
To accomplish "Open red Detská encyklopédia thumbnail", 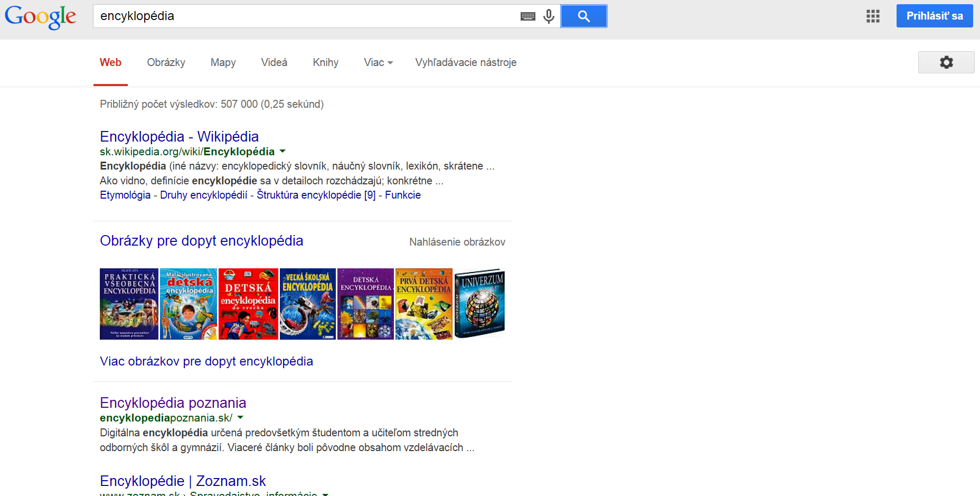I will tap(248, 304).
